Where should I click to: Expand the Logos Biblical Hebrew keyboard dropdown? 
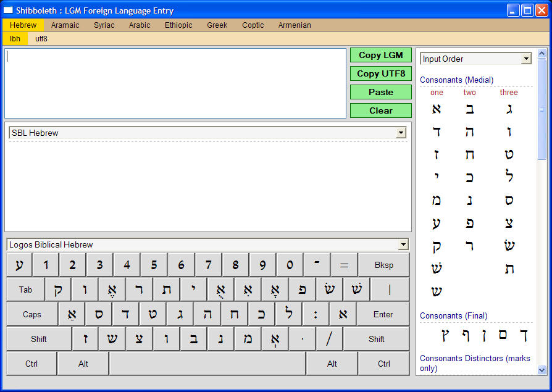click(x=207, y=244)
